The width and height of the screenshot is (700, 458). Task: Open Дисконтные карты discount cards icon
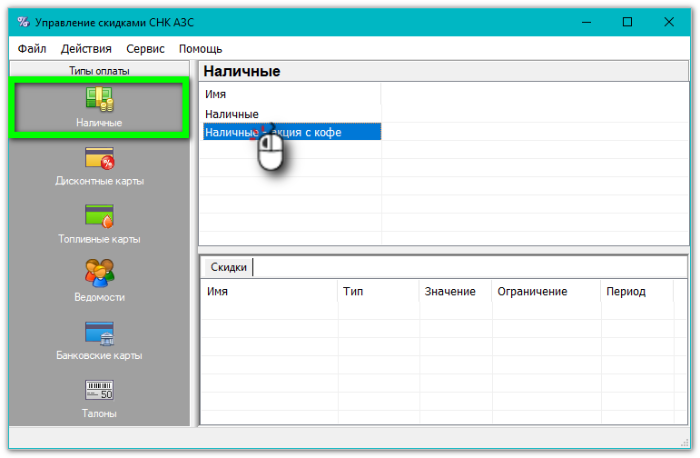tap(99, 158)
